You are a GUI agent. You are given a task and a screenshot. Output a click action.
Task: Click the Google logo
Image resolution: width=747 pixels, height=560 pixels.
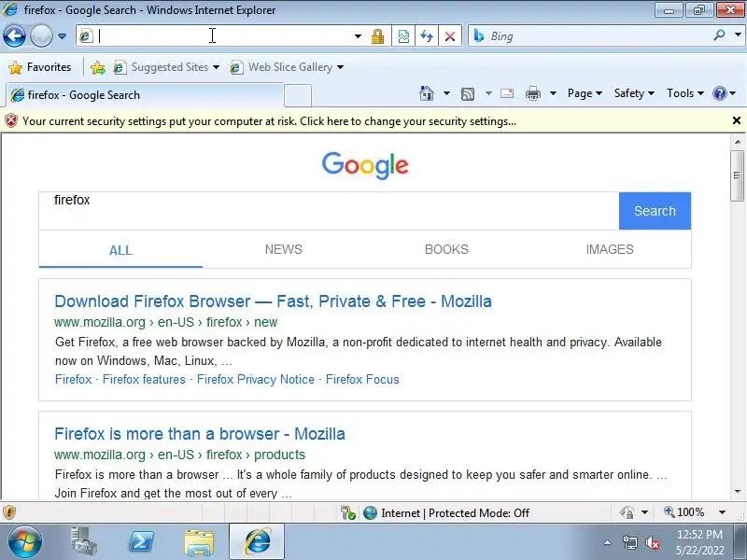[365, 165]
